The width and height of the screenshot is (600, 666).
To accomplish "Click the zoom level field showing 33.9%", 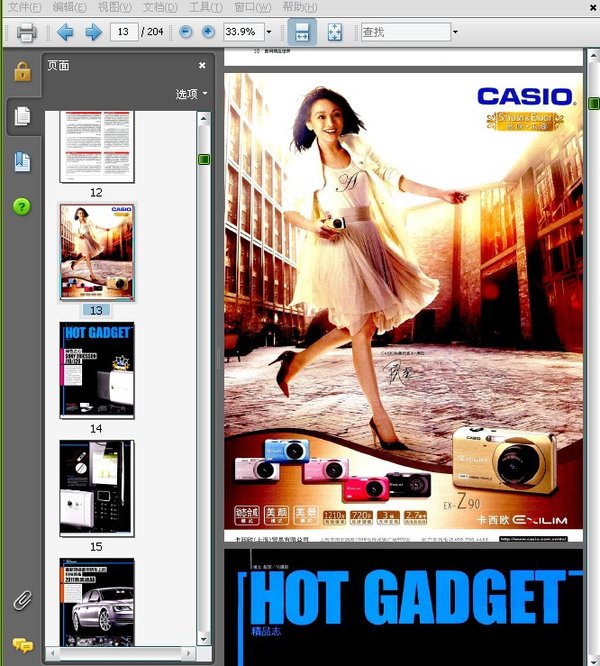I will (x=244, y=32).
